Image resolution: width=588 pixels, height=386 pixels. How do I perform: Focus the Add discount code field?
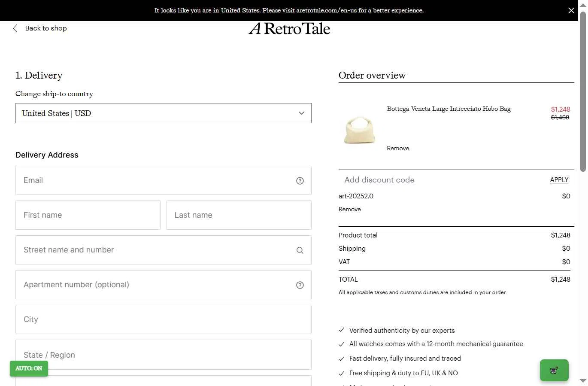[x=442, y=180]
